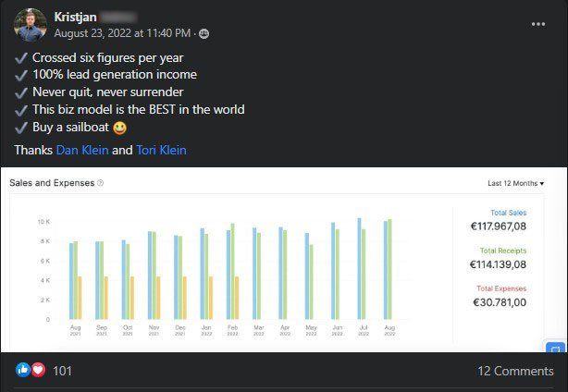Viewport: 568px width, 392px height.
Task: Open Dan Klein's tagged profile link
Action: (x=82, y=150)
